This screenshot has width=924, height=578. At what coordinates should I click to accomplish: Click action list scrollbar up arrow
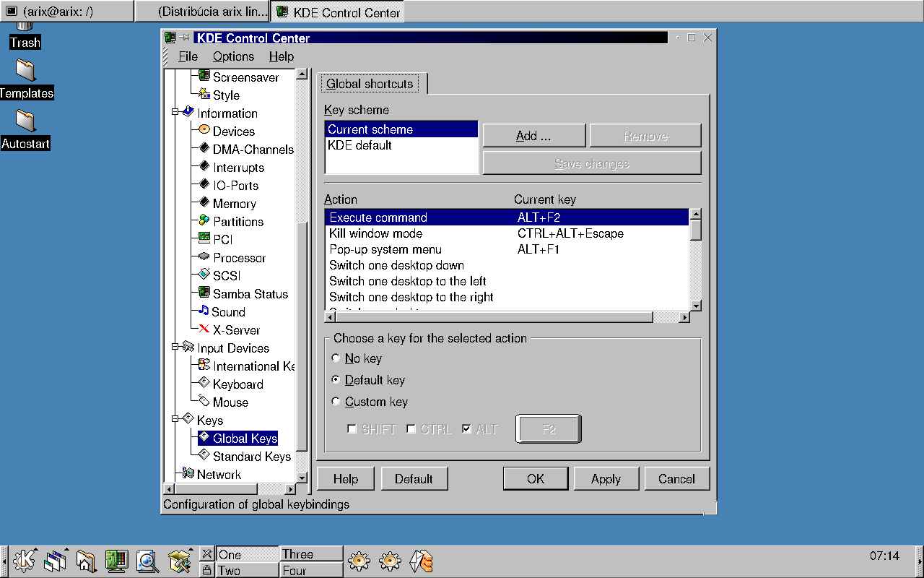click(696, 214)
